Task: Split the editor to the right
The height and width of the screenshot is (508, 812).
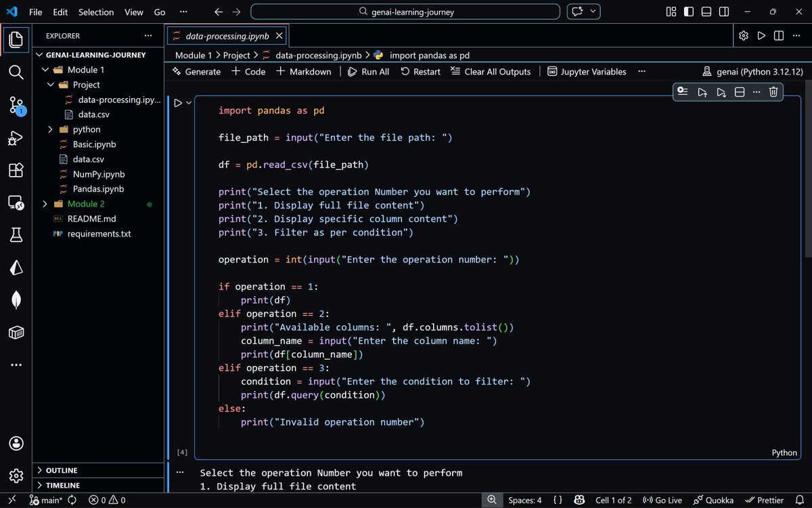Action: tap(779, 35)
